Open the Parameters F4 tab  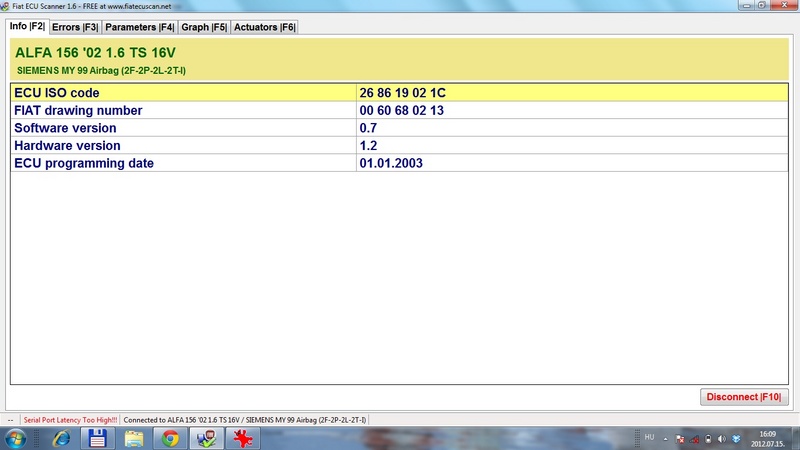[139, 27]
